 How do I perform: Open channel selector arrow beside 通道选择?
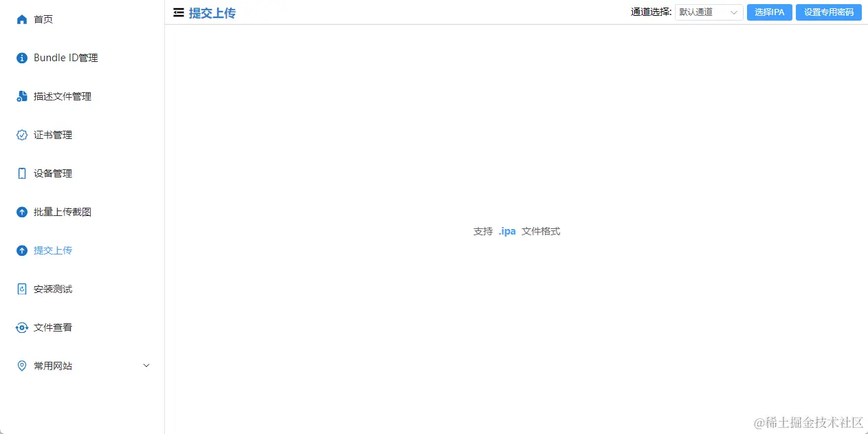[x=733, y=12]
